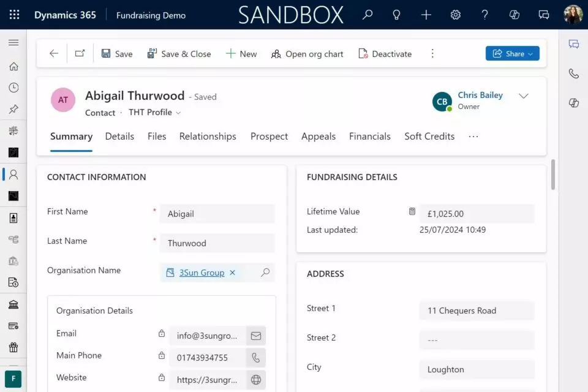Open the app launcher waffle menu
The image size is (588, 392).
[15, 15]
